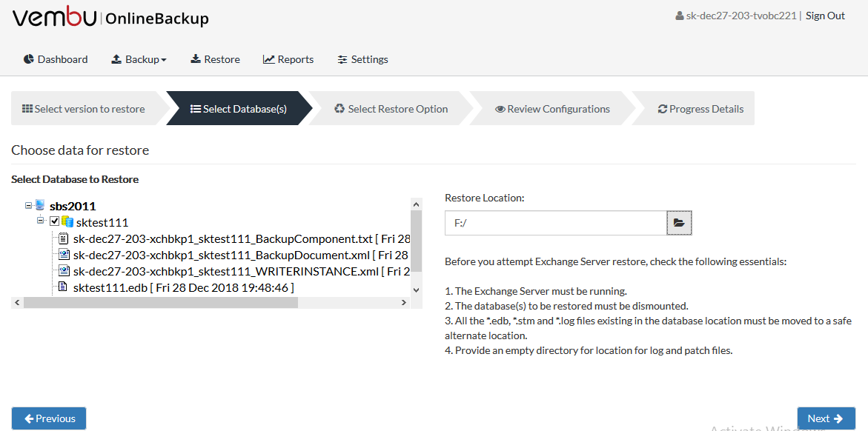Sign Out of the account
The height and width of the screenshot is (431, 868).
click(825, 16)
